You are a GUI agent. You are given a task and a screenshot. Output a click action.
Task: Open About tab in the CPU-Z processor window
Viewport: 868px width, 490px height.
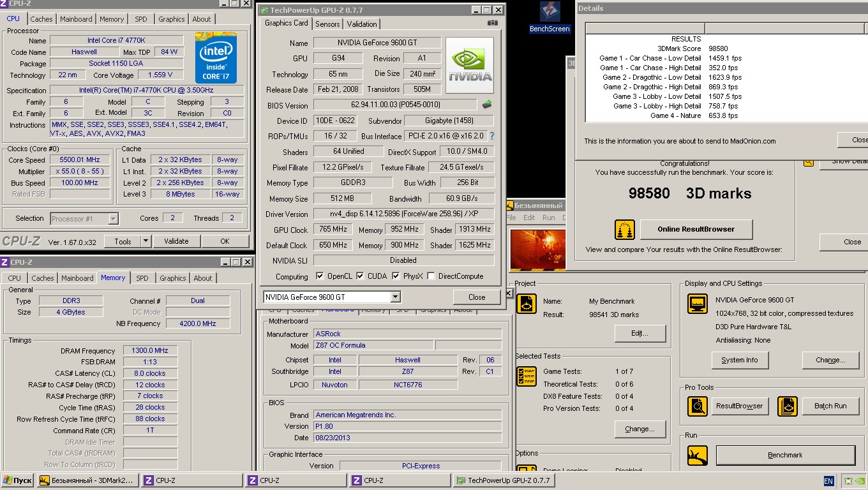pos(202,19)
